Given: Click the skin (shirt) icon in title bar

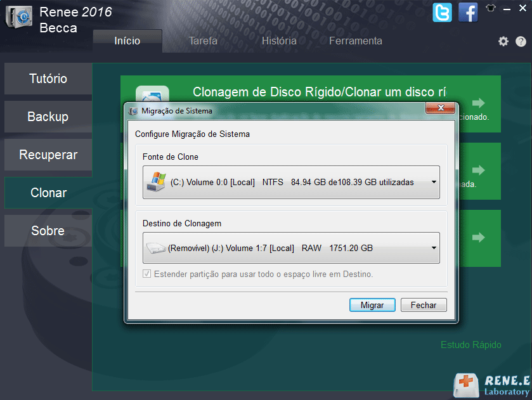Looking at the screenshot, I should pyautogui.click(x=491, y=8).
